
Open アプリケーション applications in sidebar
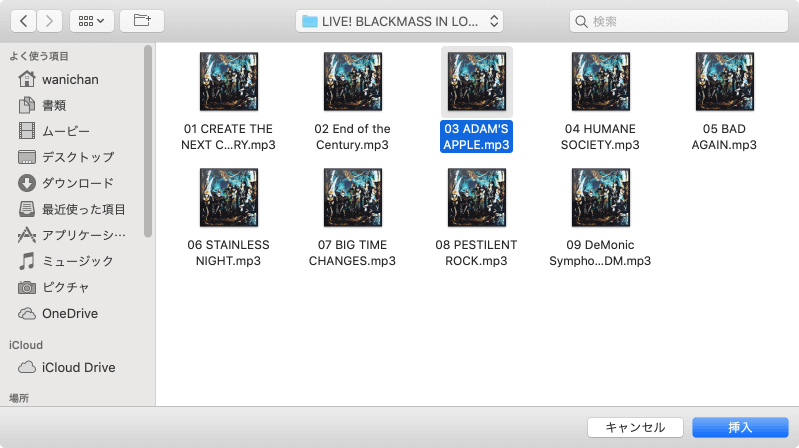83,235
